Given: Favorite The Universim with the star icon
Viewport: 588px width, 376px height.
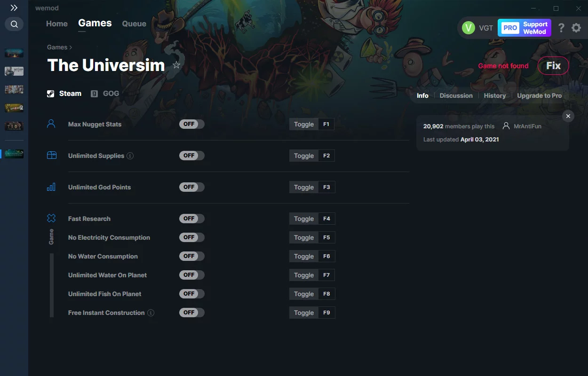Looking at the screenshot, I should (176, 65).
